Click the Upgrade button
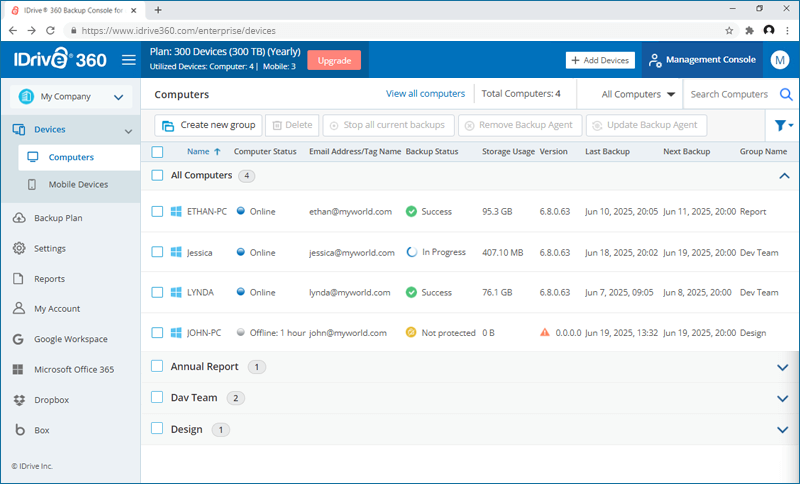 [x=334, y=60]
